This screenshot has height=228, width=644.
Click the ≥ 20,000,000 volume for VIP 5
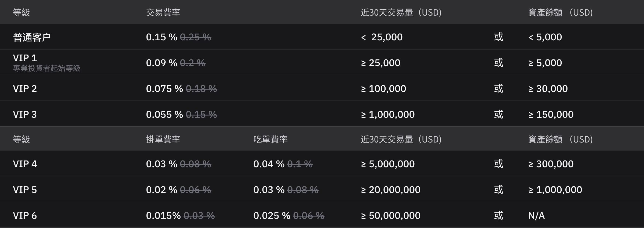pos(391,190)
